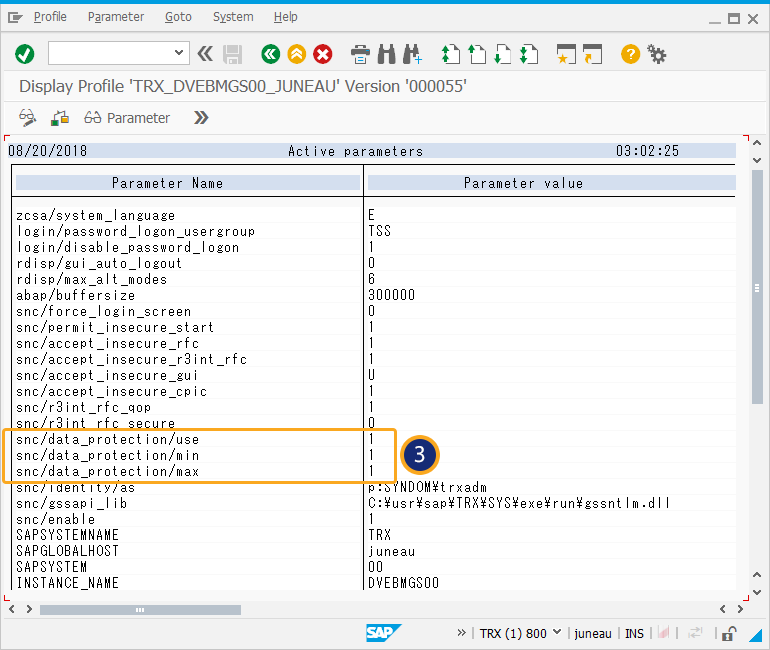The height and width of the screenshot is (650, 770).
Task: Open the command field dropdown
Action: 179,53
